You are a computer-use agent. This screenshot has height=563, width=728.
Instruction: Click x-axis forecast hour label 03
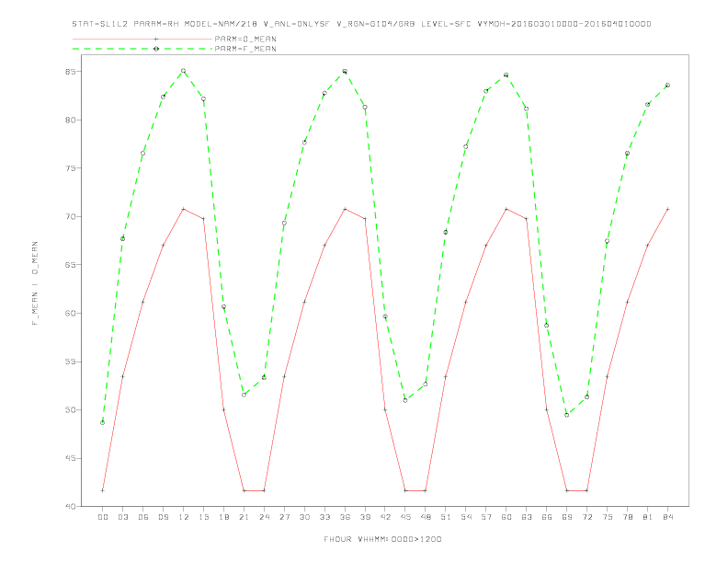(123, 517)
